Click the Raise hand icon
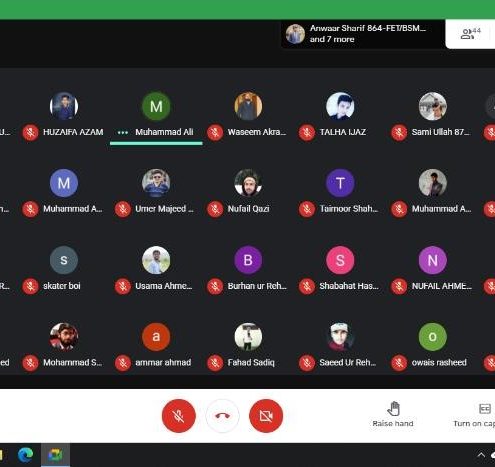This screenshot has height=467, width=495. (x=394, y=409)
